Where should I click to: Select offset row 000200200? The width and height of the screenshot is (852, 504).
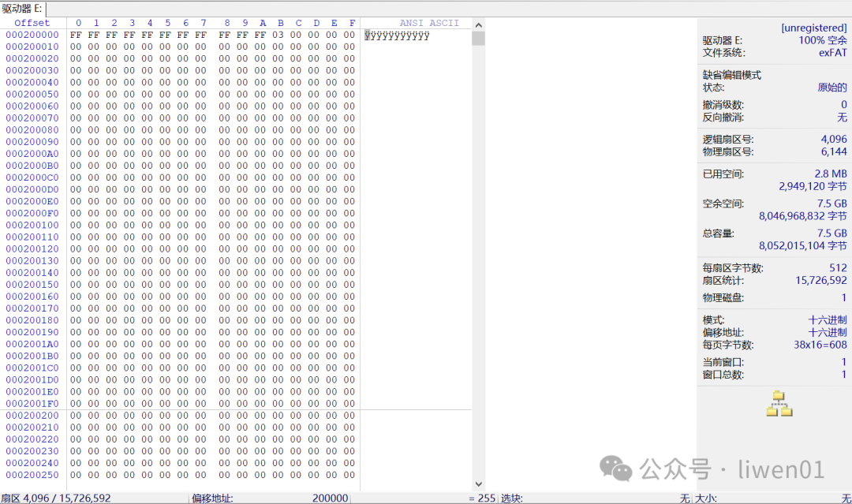pyautogui.click(x=32, y=416)
